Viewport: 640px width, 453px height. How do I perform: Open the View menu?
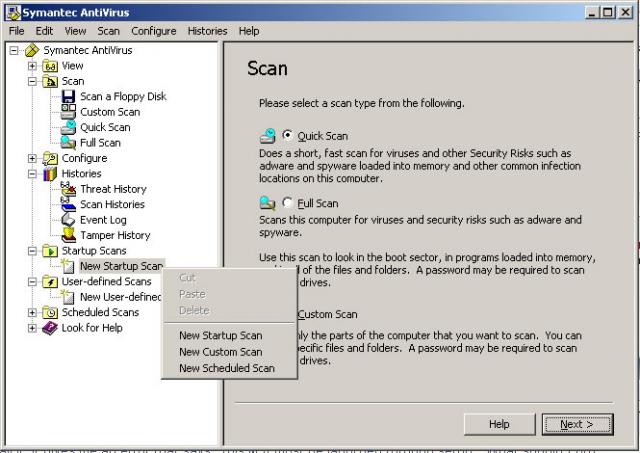pyautogui.click(x=76, y=31)
